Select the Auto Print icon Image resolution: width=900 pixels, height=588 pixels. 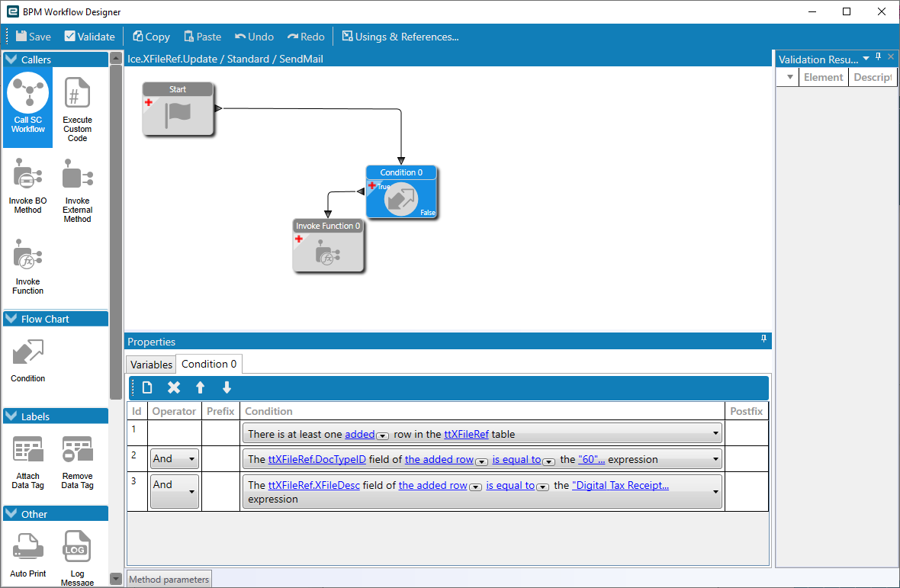point(27,554)
